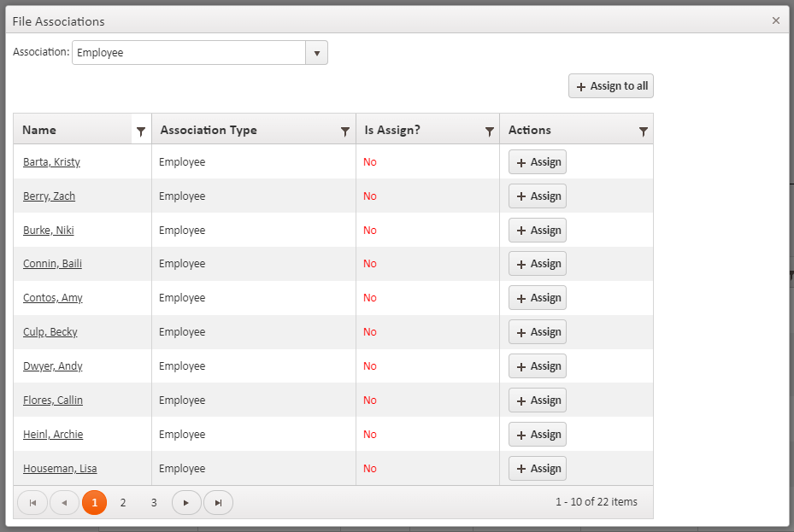Image resolution: width=794 pixels, height=532 pixels.
Task: Open the Name column filter icon
Action: (141, 132)
